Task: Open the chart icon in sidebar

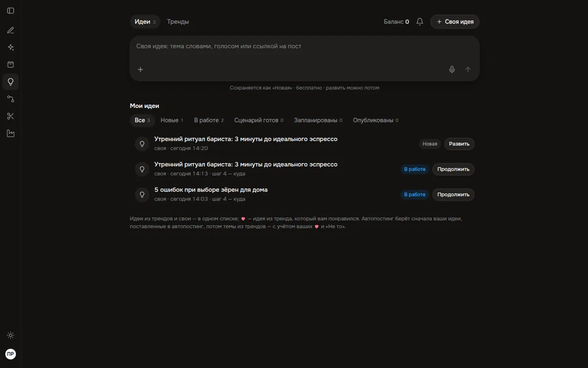Action: point(10,133)
